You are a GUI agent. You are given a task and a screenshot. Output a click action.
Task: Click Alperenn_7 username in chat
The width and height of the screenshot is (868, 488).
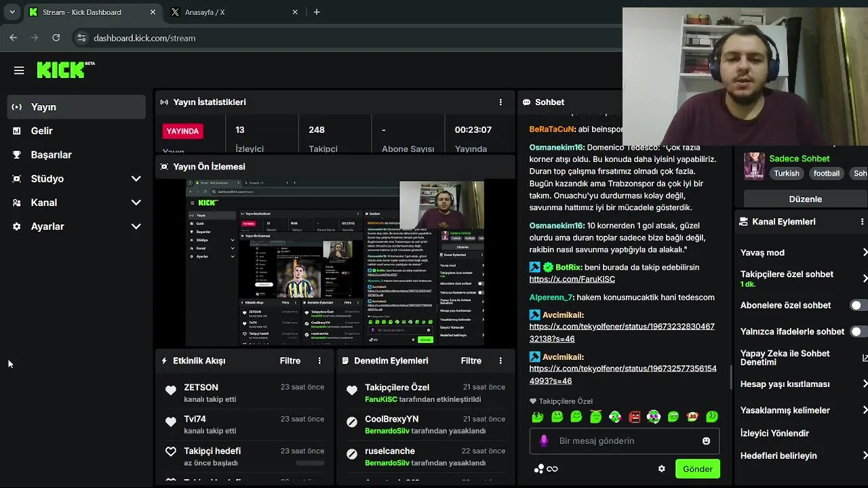pos(551,297)
